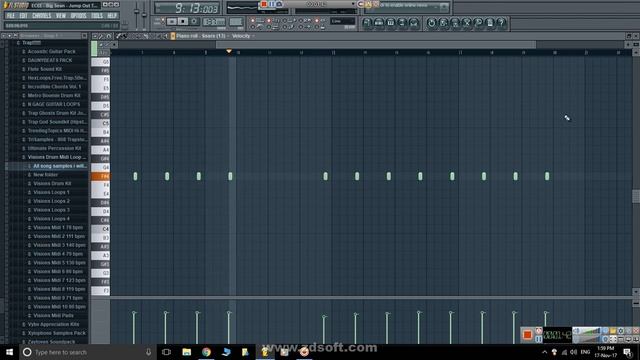The width and height of the screenshot is (640, 360).
Task: Select the first snare note in piano roll
Action: (x=135, y=176)
